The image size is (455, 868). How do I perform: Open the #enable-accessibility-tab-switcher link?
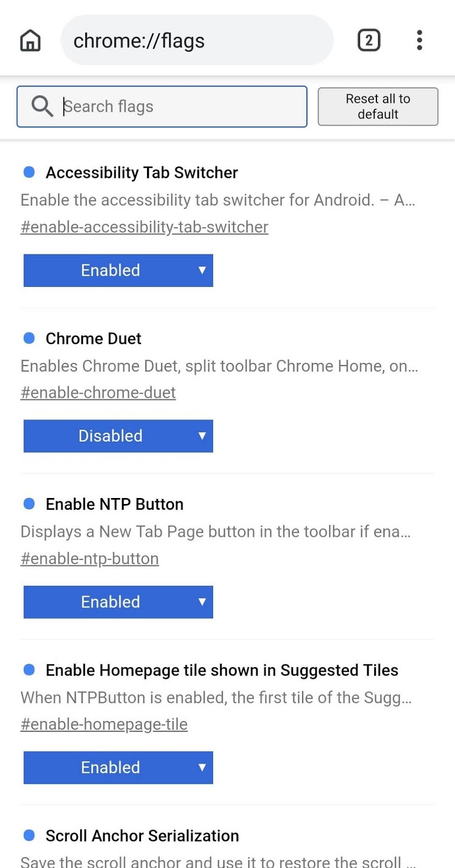point(144,227)
